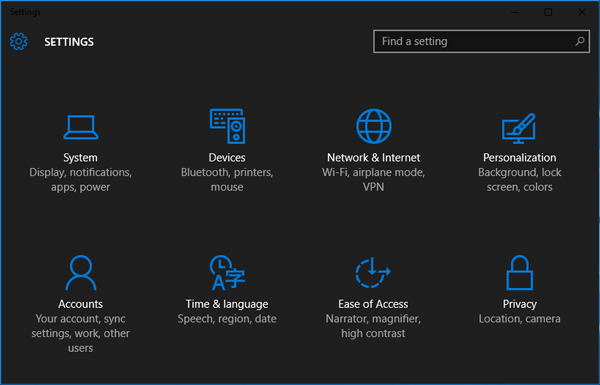Open the Privacy padlock icon

tap(519, 272)
